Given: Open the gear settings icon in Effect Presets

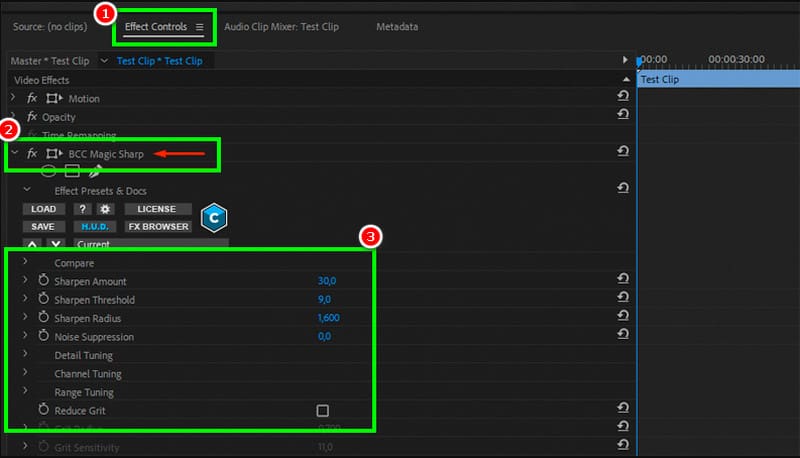Looking at the screenshot, I should 105,209.
